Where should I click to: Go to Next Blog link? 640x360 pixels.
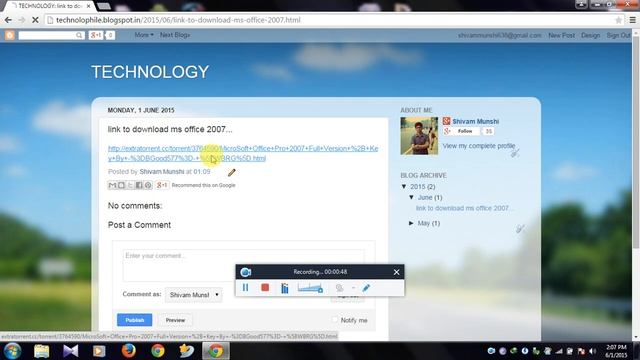coord(175,35)
